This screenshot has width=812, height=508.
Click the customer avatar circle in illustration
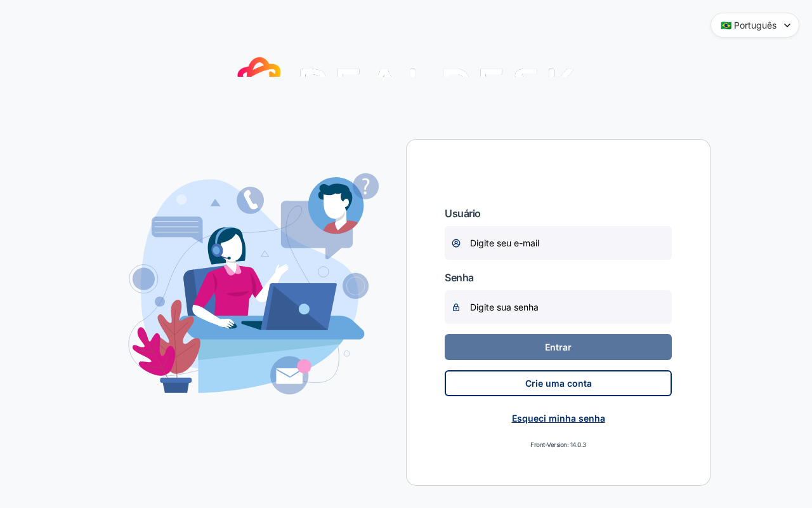click(336, 205)
